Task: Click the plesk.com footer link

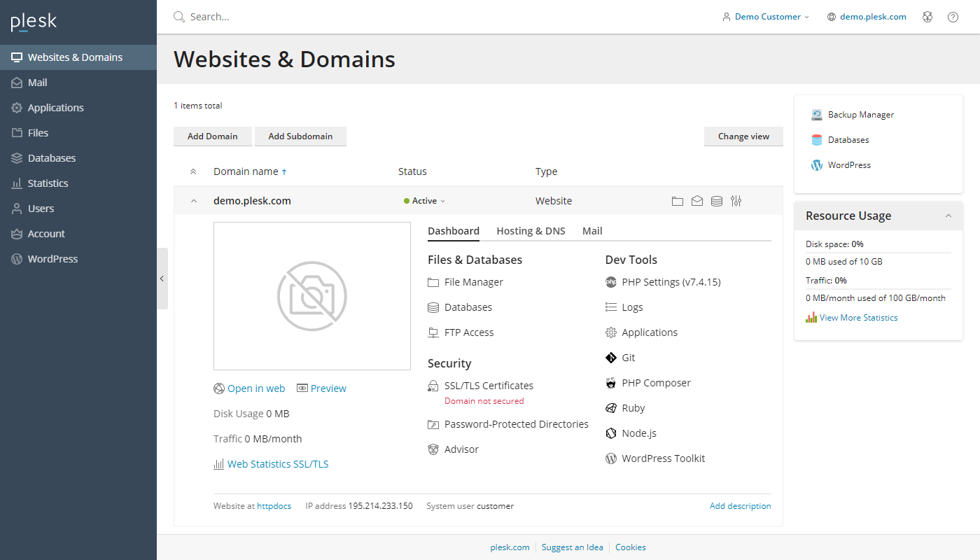Action: click(510, 547)
